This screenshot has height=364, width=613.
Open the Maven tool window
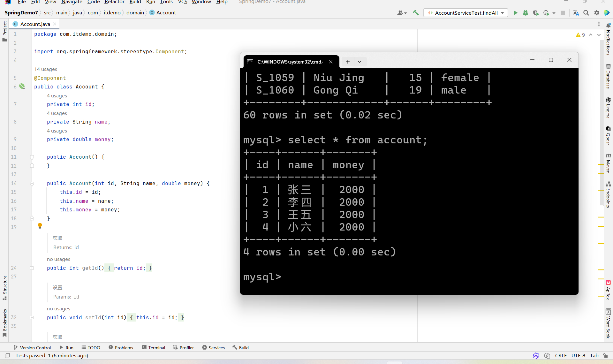coord(608,163)
